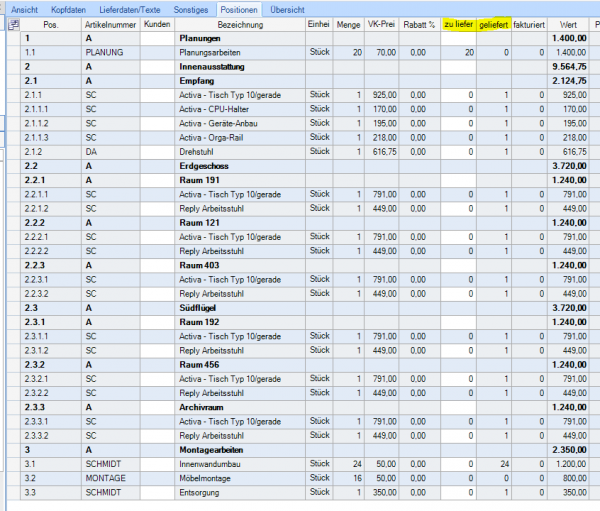Select the Drehstuhl row
Image resolution: width=600 pixels, height=511 pixels.
240,151
